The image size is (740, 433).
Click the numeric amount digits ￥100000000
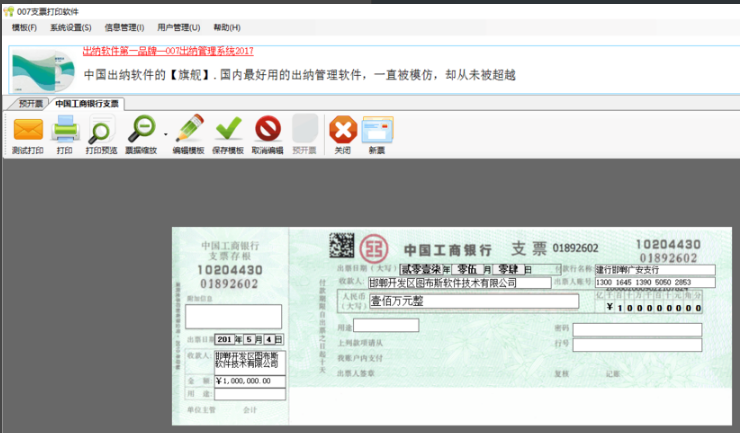(x=654, y=307)
